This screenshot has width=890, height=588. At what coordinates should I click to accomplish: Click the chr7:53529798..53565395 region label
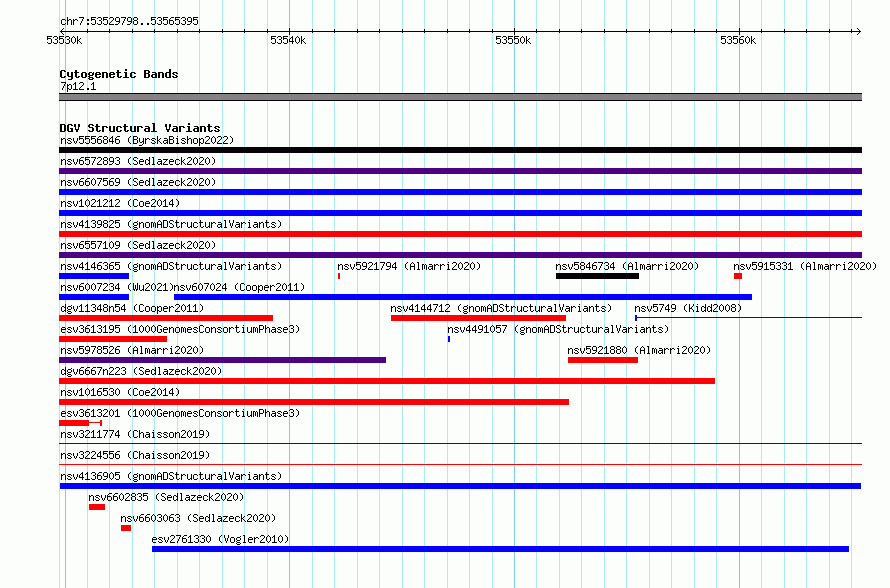(x=129, y=21)
